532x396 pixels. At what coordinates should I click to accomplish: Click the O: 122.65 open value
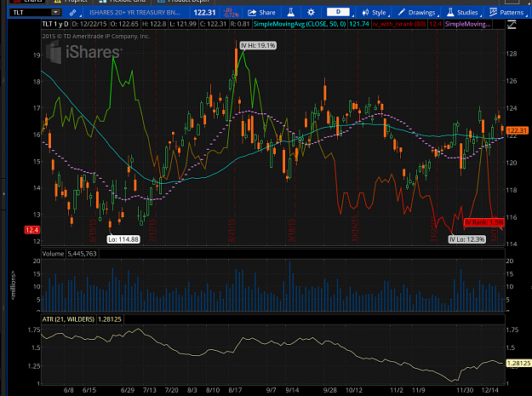click(x=124, y=24)
